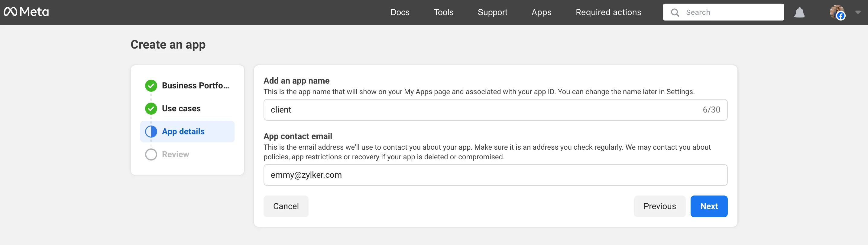Click the green checkmark beside Use cases

click(x=151, y=108)
